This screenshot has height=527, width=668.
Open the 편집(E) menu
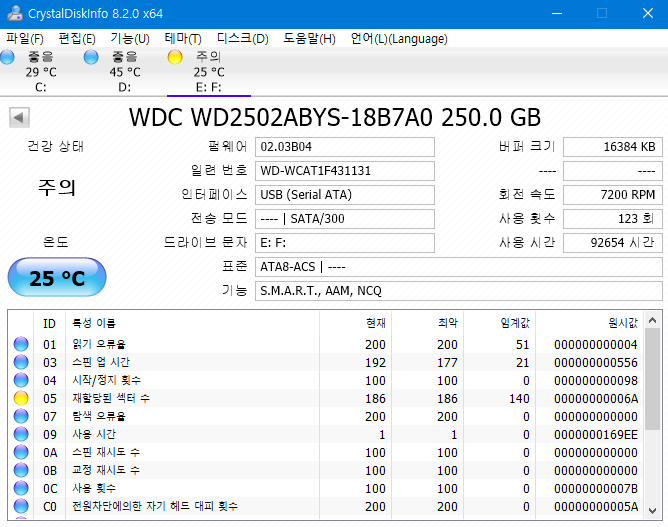[x=77, y=39]
